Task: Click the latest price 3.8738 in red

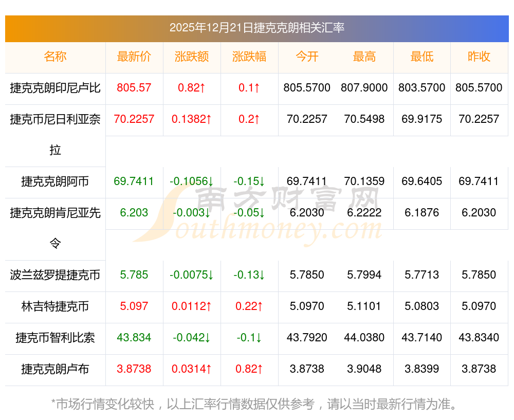Action: pos(134,369)
